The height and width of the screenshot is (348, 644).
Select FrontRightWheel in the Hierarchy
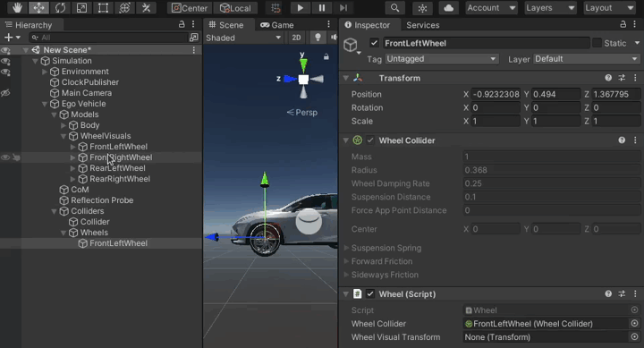121,157
